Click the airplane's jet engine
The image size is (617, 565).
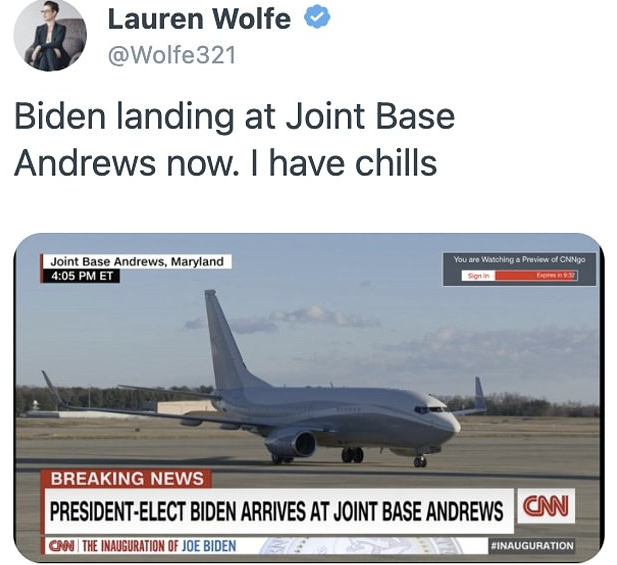[292, 444]
